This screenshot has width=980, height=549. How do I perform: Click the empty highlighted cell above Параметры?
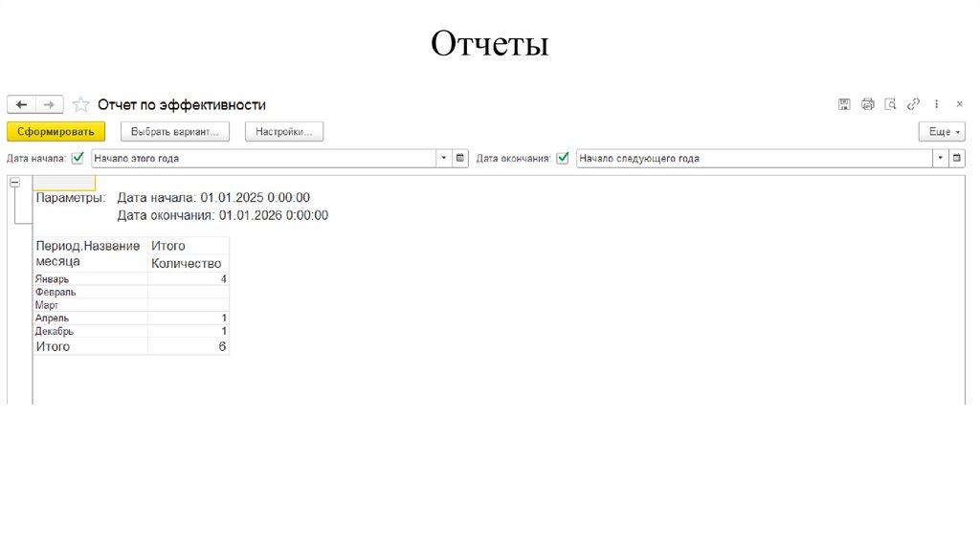pos(64,183)
